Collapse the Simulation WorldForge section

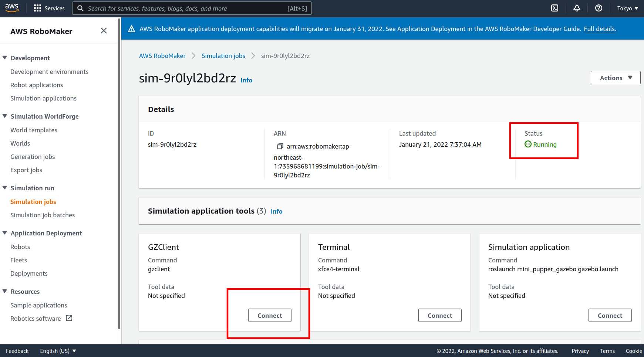5,116
